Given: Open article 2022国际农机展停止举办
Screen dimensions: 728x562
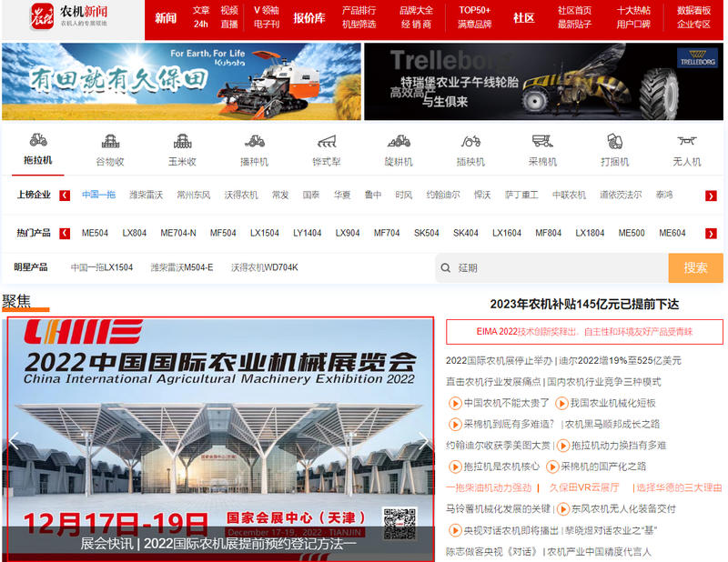Looking at the screenshot, I should (x=499, y=361).
